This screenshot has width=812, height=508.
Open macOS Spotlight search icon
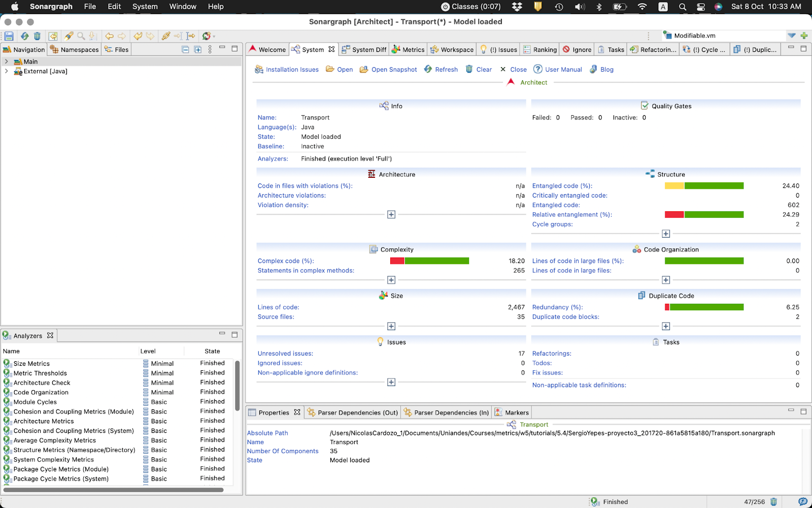pyautogui.click(x=683, y=7)
